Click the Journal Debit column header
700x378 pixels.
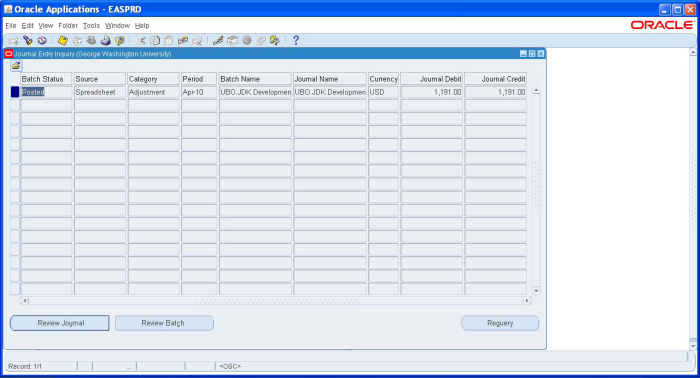tap(432, 79)
